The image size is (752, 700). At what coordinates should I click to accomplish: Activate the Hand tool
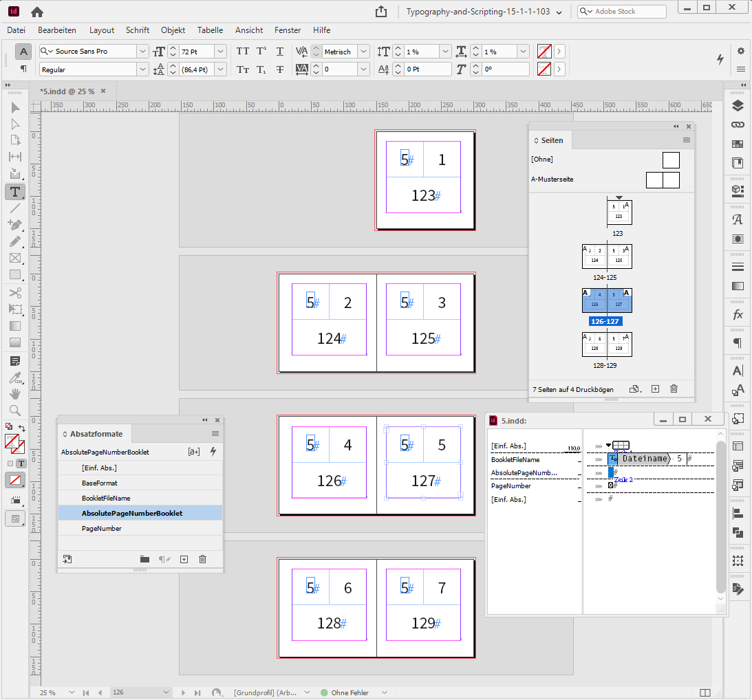[x=14, y=393]
